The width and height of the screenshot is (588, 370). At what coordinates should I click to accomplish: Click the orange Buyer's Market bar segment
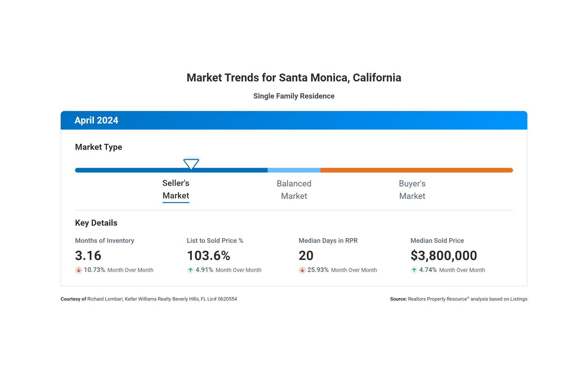click(x=416, y=170)
